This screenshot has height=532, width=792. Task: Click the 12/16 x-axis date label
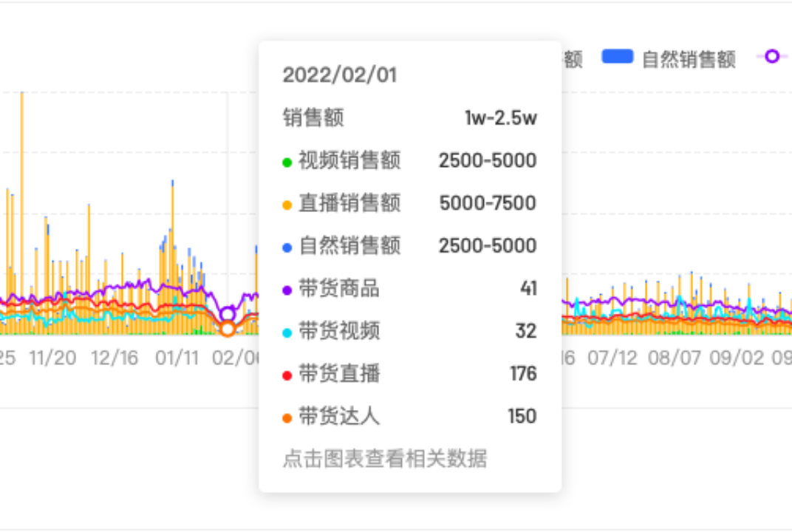115,358
